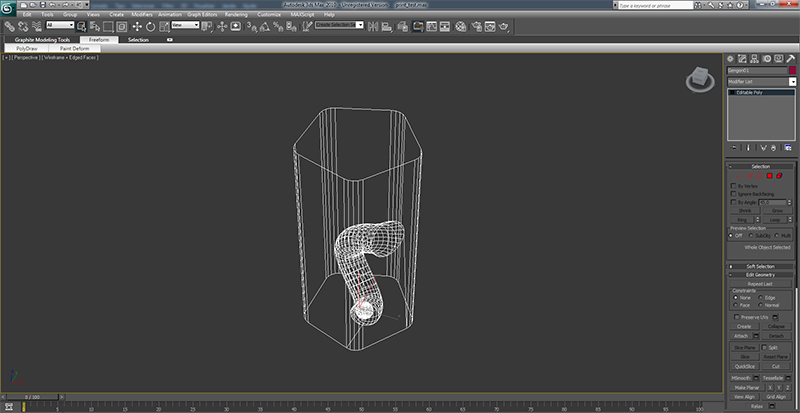Click the Grow button
Viewport: 800px width, 413px height.
777,211
